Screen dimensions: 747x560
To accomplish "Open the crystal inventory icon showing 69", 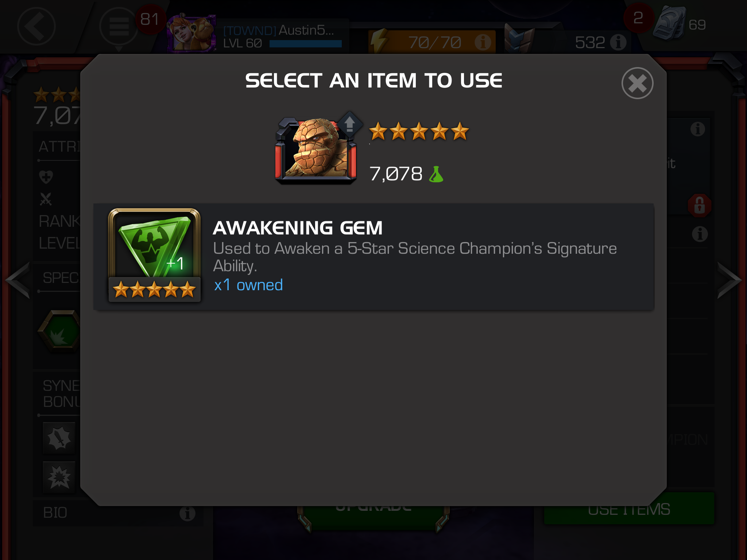I will pos(670,24).
